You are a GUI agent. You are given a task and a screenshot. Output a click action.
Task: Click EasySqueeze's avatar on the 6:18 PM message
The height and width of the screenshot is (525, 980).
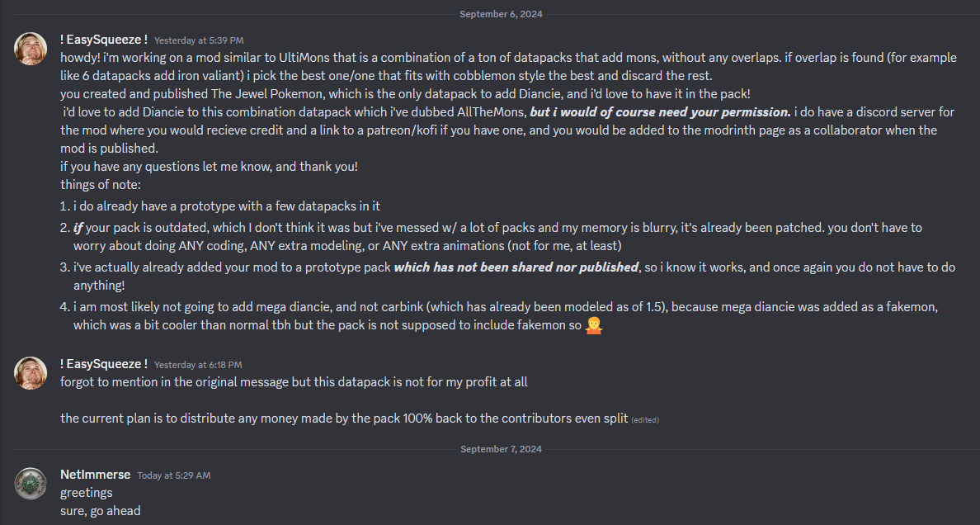pos(31,374)
